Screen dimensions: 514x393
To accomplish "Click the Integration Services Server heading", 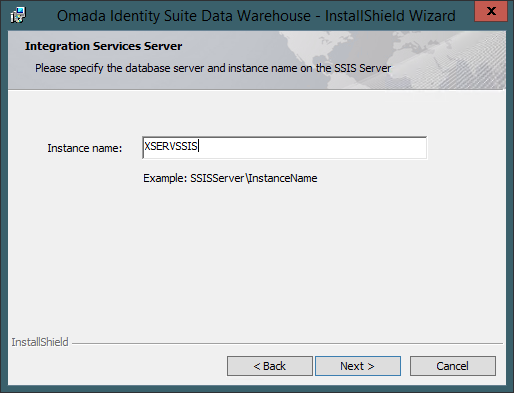I will click(103, 46).
